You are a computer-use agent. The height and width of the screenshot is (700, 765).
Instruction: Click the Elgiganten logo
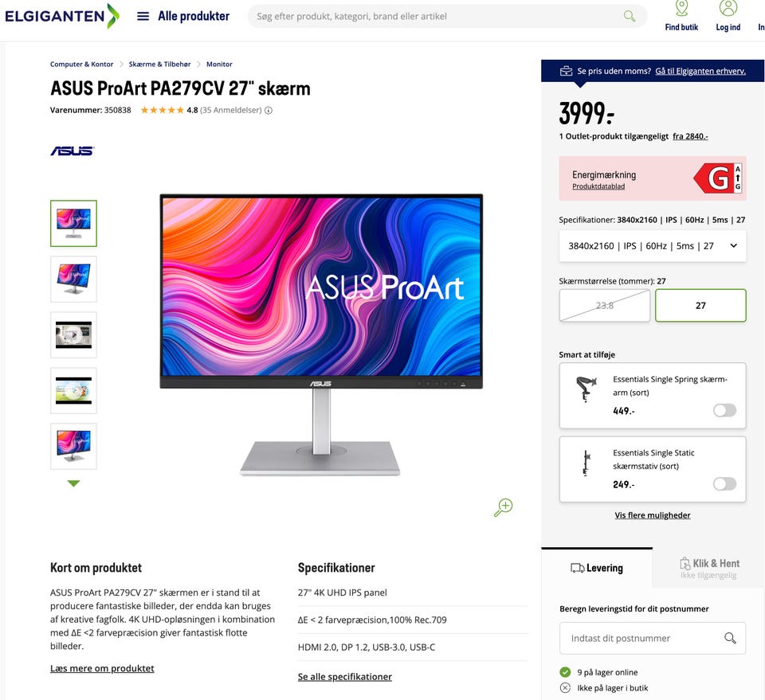[x=62, y=16]
